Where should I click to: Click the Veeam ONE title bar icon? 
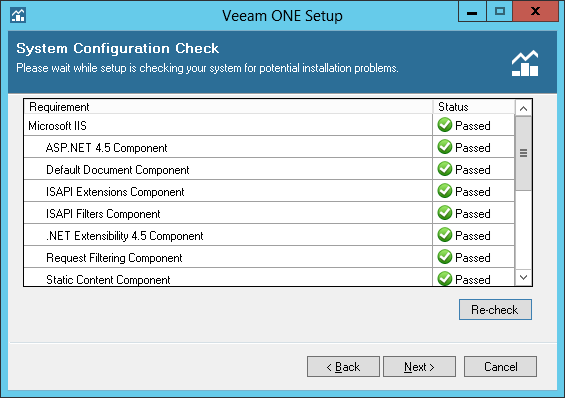[x=18, y=15]
